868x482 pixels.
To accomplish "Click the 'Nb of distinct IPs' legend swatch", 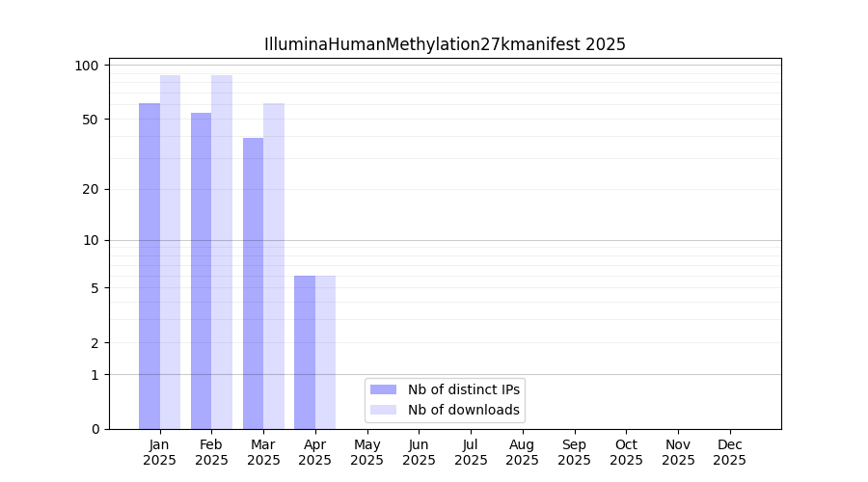I will pyautogui.click(x=383, y=389).
